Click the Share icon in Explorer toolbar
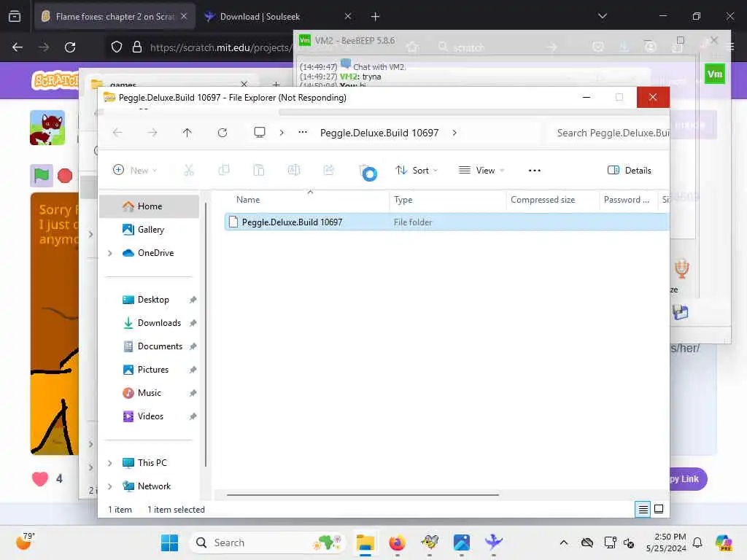 329,170
